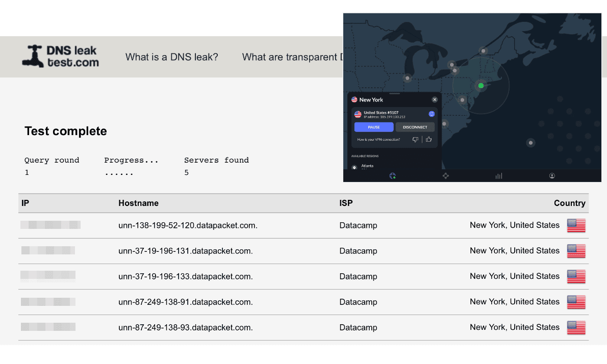
Task: Click the 'Test complete' heading
Action: [x=65, y=131]
